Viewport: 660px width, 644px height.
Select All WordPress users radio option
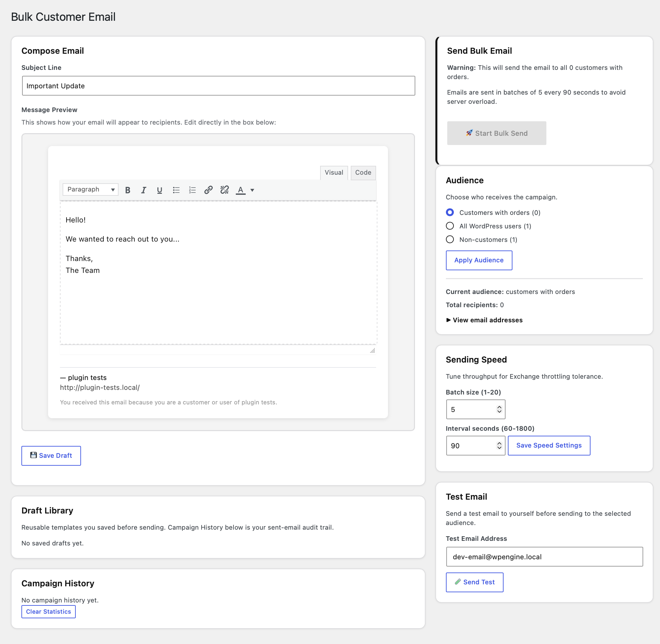click(x=450, y=226)
